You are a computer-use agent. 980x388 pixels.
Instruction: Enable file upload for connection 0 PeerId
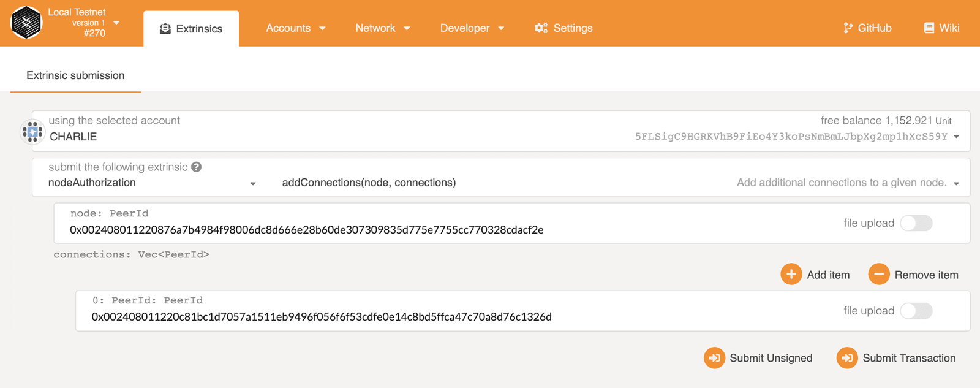pyautogui.click(x=916, y=311)
